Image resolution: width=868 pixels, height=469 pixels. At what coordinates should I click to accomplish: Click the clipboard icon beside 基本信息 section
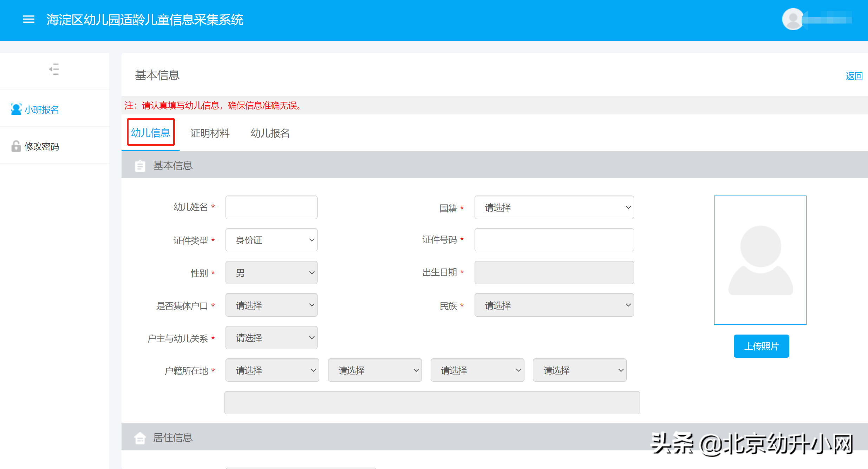[140, 166]
